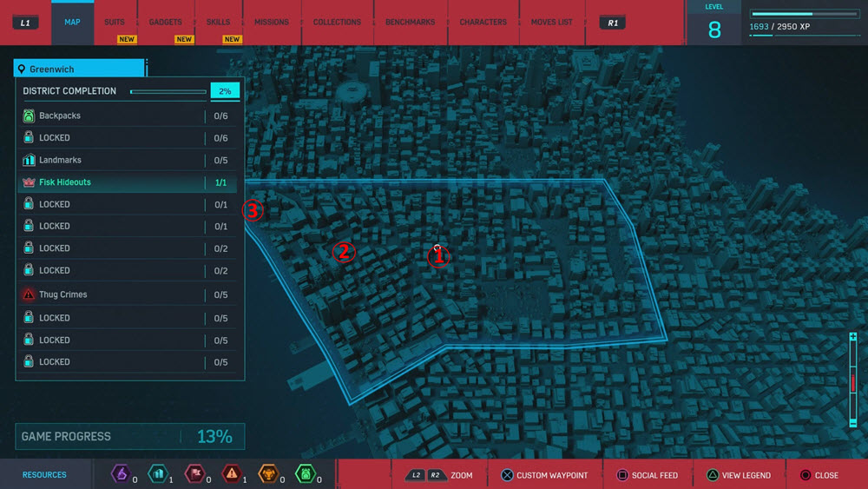Click the Backpacks row backpack icon
This screenshot has height=489, width=868.
click(x=29, y=116)
